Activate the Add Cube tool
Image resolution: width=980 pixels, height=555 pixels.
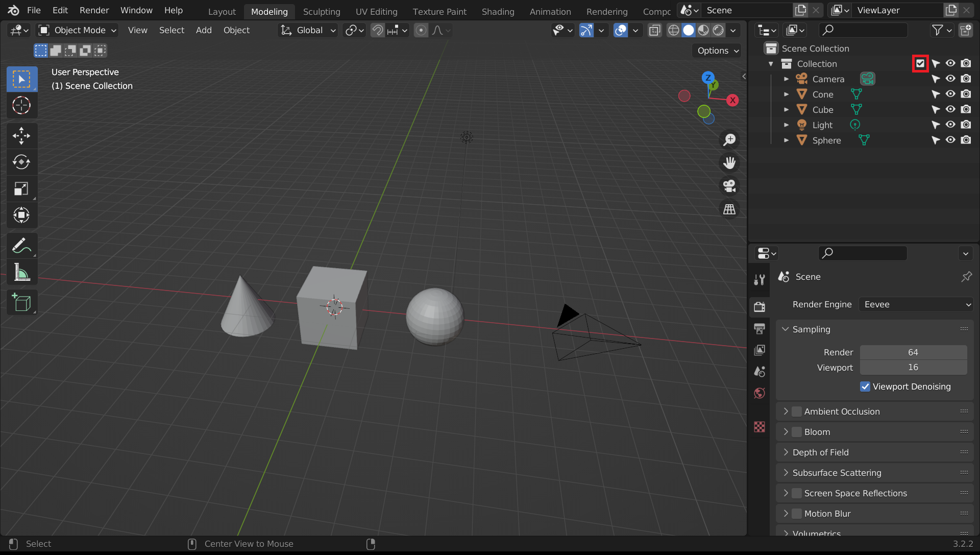coord(21,303)
